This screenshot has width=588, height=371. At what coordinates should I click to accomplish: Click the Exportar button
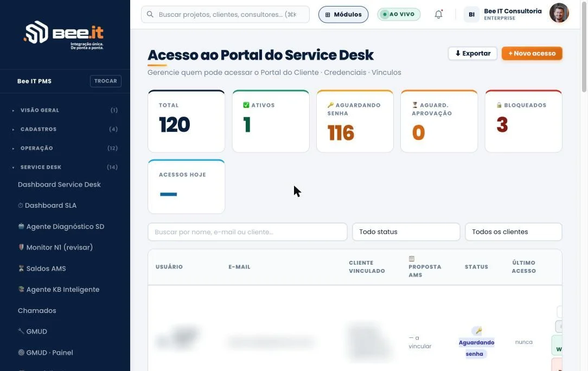[x=472, y=54]
